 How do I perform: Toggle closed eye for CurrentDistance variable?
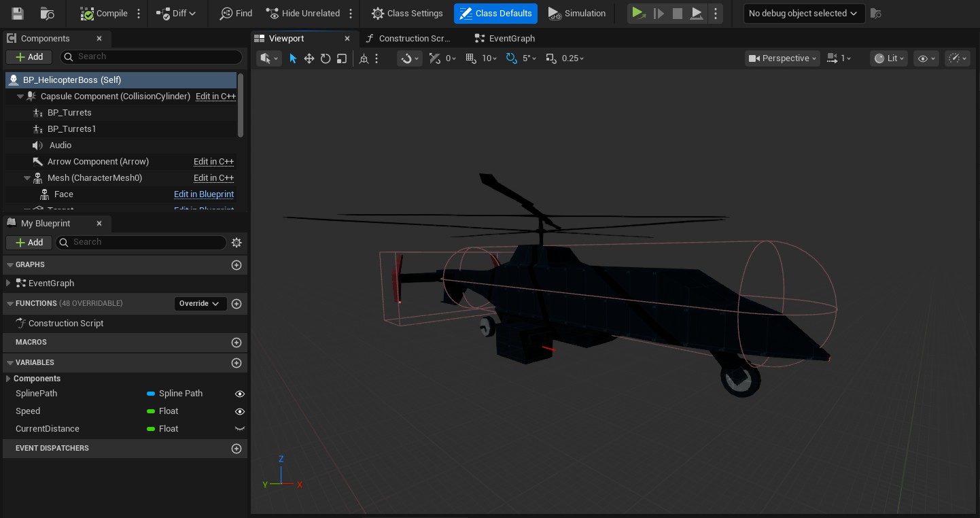coord(240,429)
